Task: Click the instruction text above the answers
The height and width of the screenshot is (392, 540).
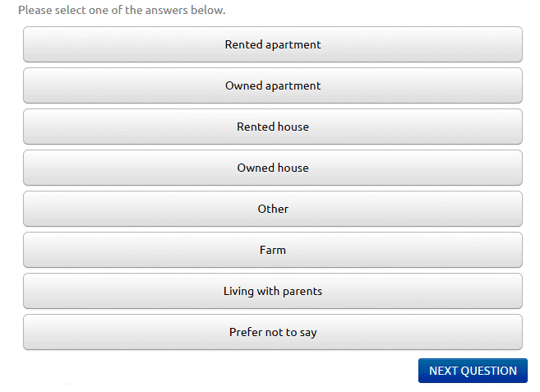Action: click(x=122, y=10)
